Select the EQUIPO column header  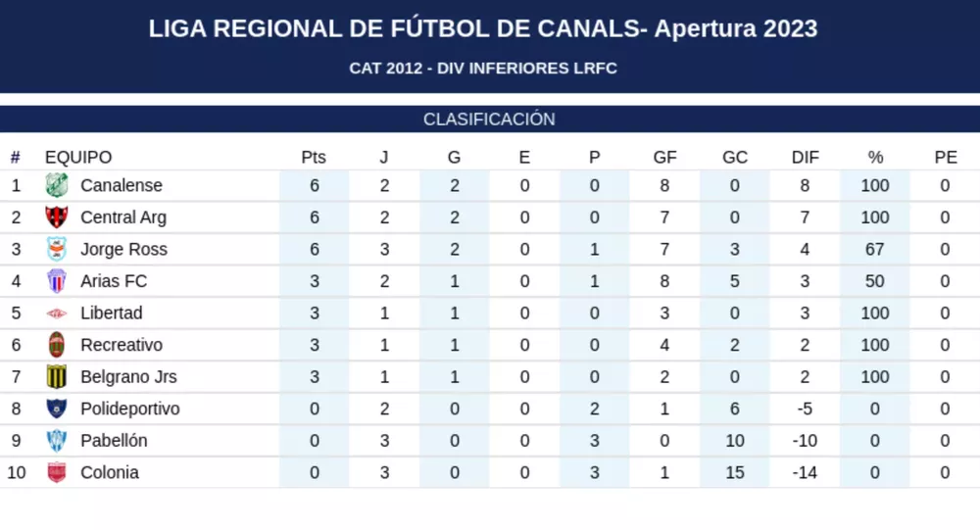78,158
